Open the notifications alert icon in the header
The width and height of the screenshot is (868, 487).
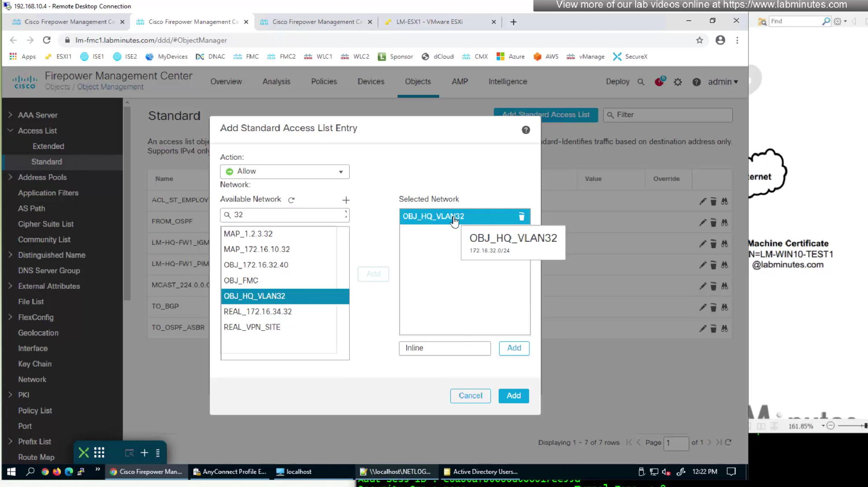[659, 82]
